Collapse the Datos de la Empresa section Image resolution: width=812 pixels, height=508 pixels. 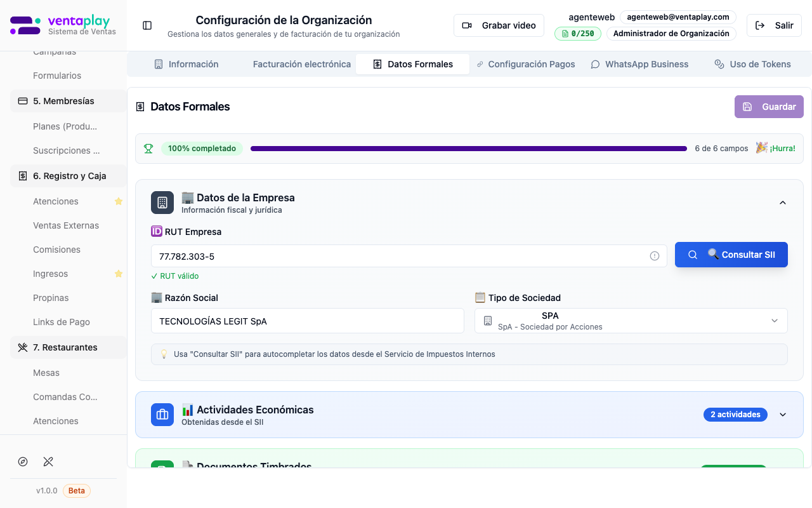pyautogui.click(x=782, y=203)
